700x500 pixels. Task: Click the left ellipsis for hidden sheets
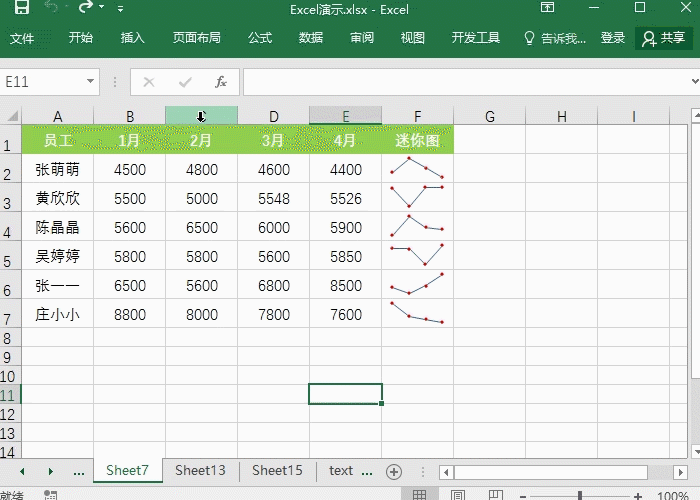(79, 471)
